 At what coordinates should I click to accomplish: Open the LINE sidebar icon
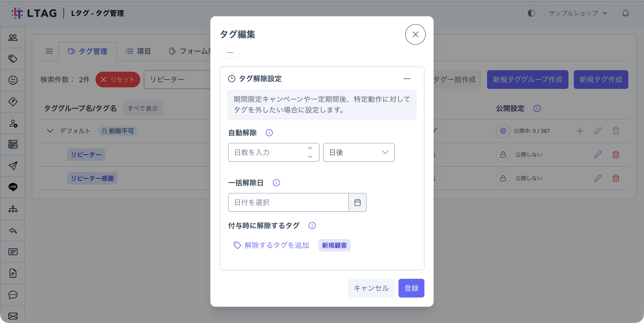point(13,187)
